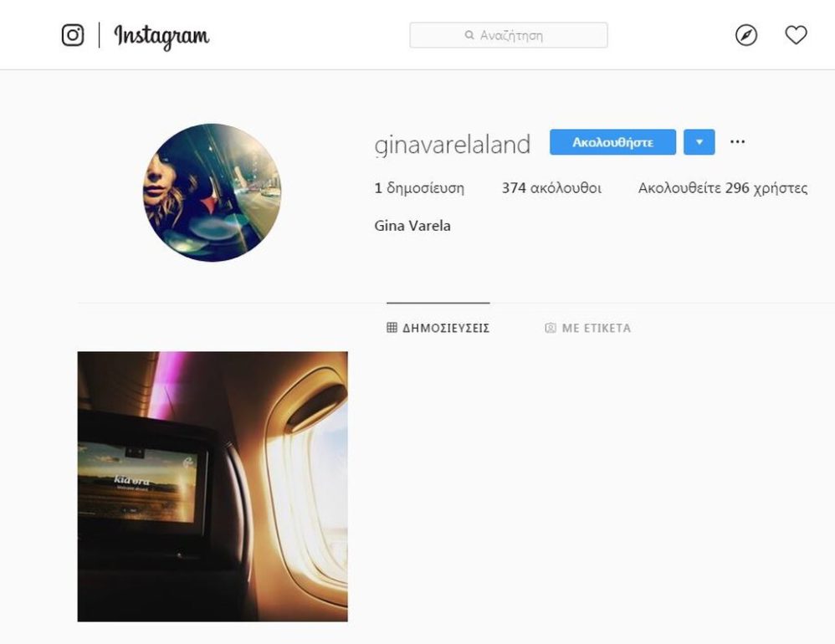The image size is (835, 644).
Task: Click the Ακολουθήστε follow button
Action: point(613,142)
